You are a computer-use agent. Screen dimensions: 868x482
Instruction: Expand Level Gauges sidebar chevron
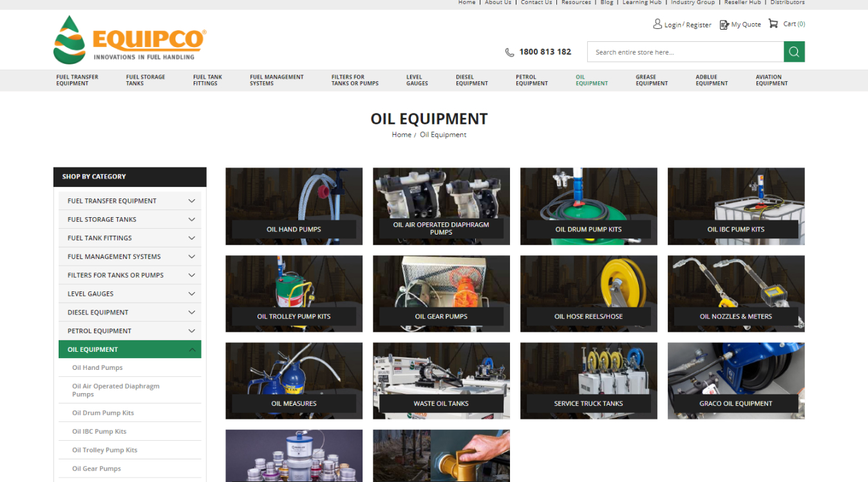(191, 294)
